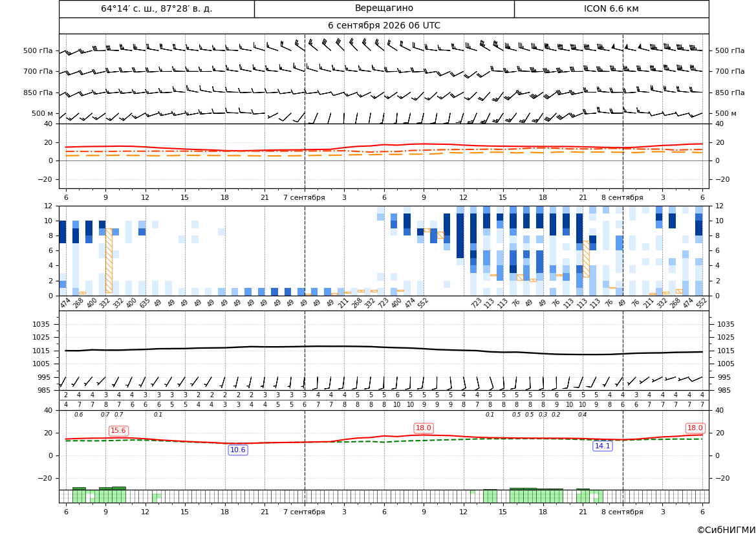Click the blue 10.6 minimum temperature label

pos(238,450)
